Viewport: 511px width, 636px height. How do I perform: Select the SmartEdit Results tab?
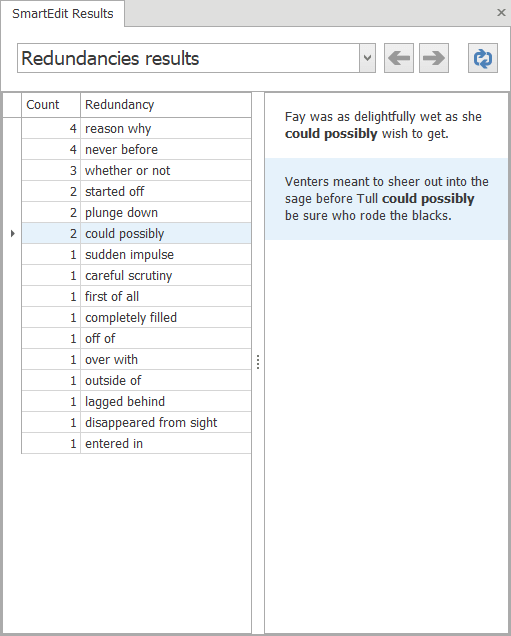tap(63, 13)
